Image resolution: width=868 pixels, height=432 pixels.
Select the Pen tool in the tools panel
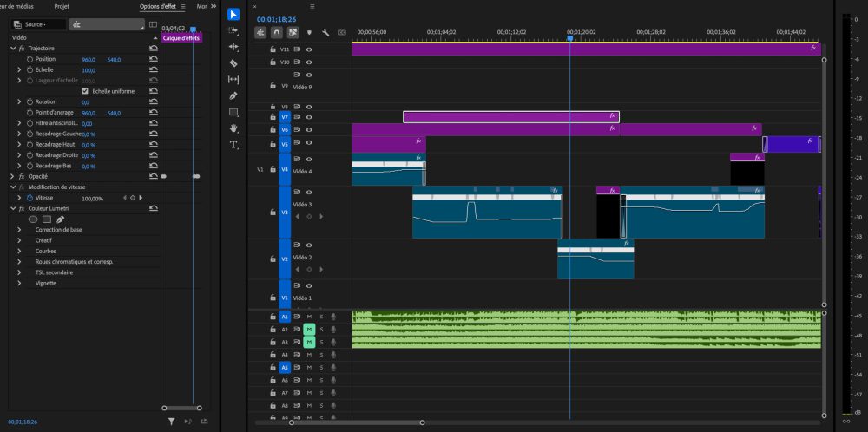coord(233,95)
